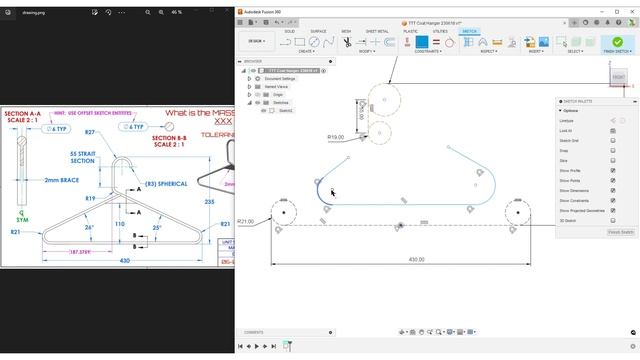Select the Spline sketch tool
The image size is (640, 360).
point(329,42)
